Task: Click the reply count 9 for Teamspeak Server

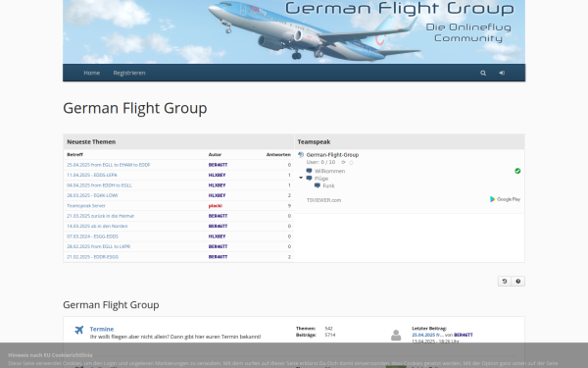Action: [289, 206]
